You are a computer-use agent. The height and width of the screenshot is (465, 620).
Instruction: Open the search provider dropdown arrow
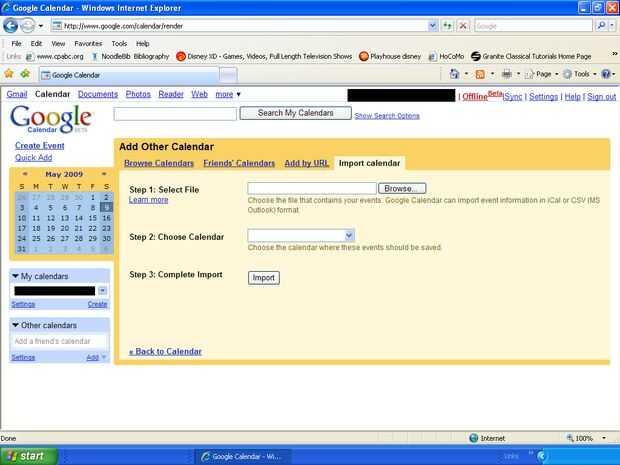[612, 26]
